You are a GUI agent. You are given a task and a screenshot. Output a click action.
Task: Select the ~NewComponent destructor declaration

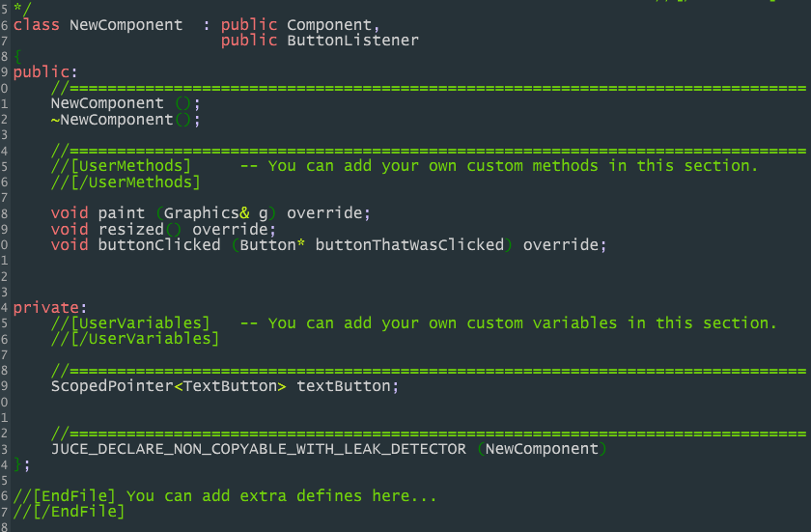click(112, 120)
